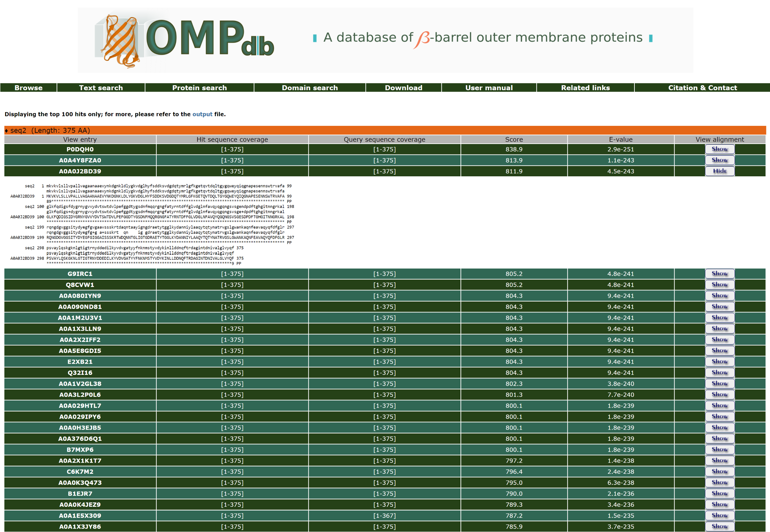Viewport: 770px width, 532px height.
Task: Show alignment for A0A1V2GL38
Action: pyautogui.click(x=720, y=384)
